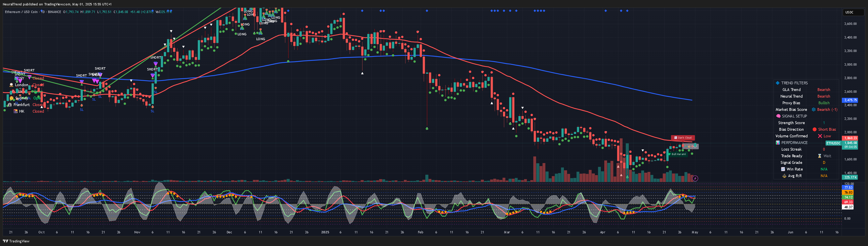The height and width of the screenshot is (246, 868).
Task: Click the HK session Closed status
Action: [x=38, y=111]
